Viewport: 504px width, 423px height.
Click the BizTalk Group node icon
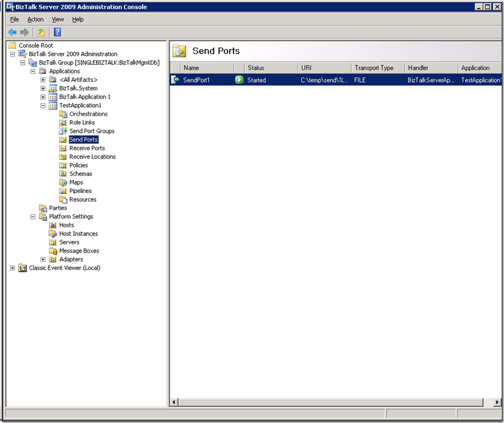[33, 63]
